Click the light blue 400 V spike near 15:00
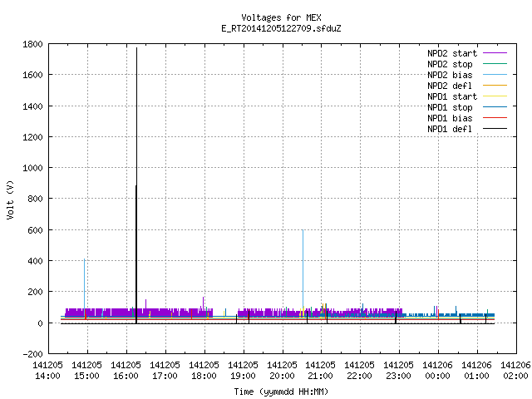532x399 pixels. coord(85,283)
